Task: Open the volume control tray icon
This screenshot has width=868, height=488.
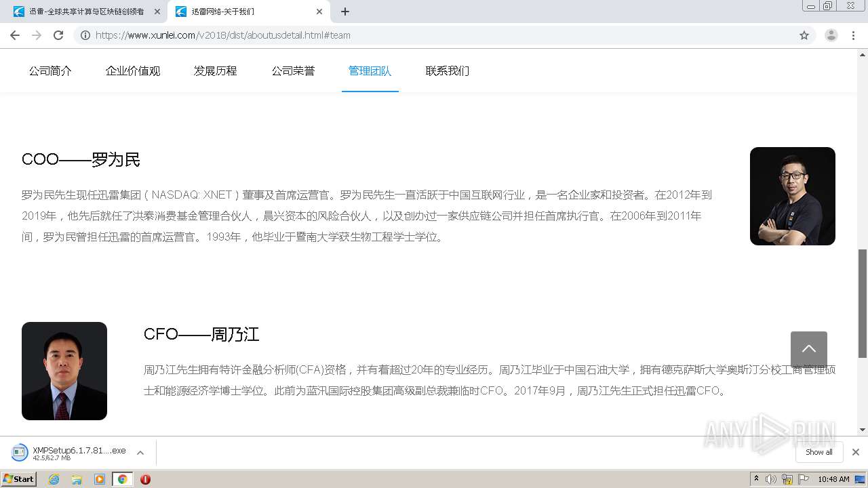Action: (771, 479)
